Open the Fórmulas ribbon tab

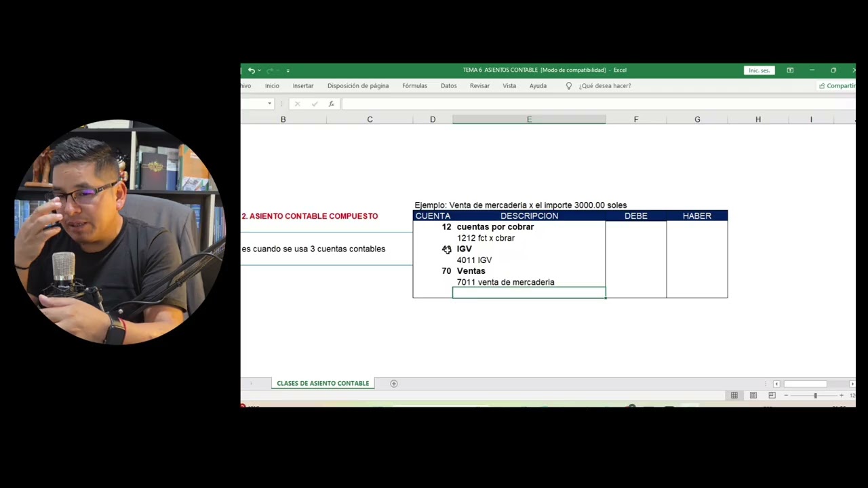click(414, 86)
